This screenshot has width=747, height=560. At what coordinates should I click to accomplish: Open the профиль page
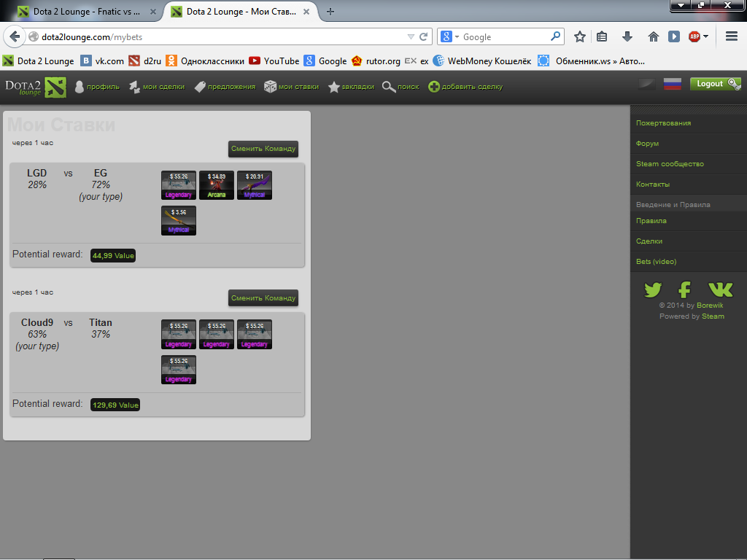tap(97, 87)
